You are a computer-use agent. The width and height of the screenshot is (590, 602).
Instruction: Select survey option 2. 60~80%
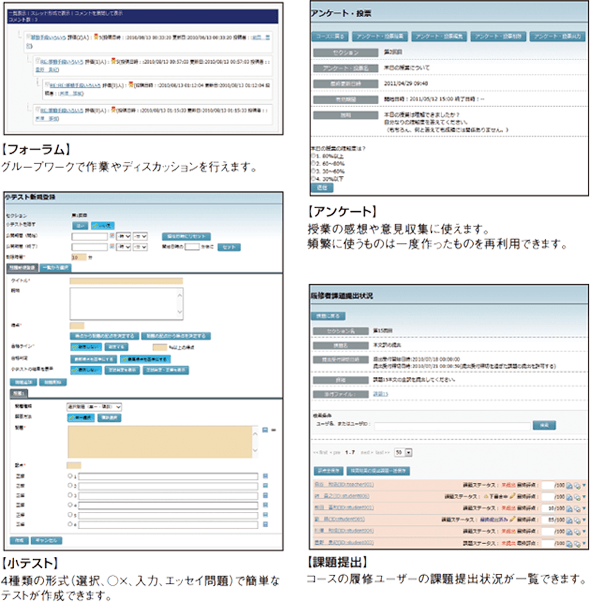point(314,164)
